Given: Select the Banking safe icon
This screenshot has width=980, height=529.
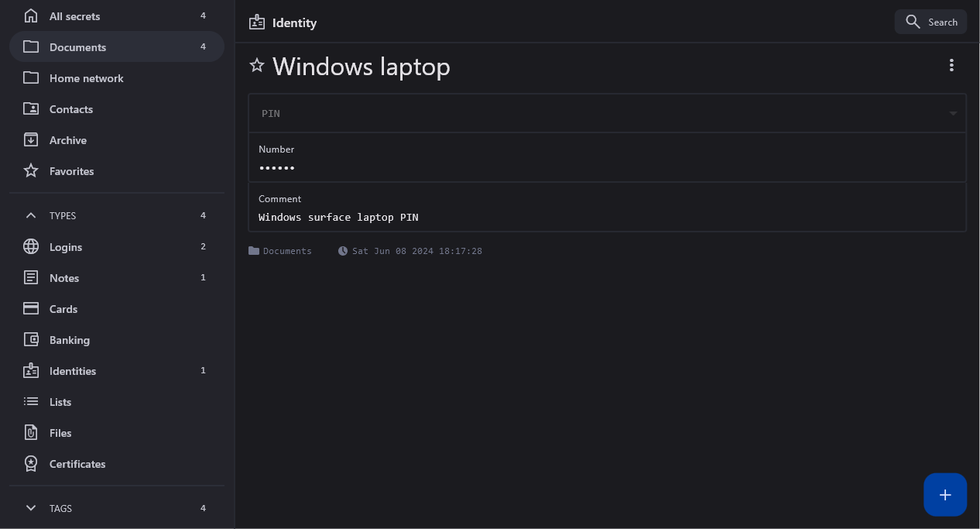Looking at the screenshot, I should click(x=31, y=340).
